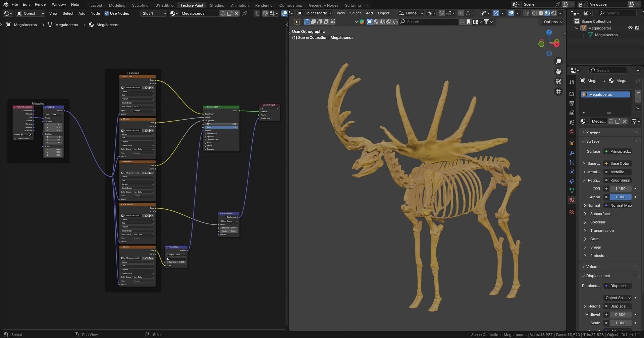Add a new material slot with plus button
644x338 pixels.
(x=638, y=93)
